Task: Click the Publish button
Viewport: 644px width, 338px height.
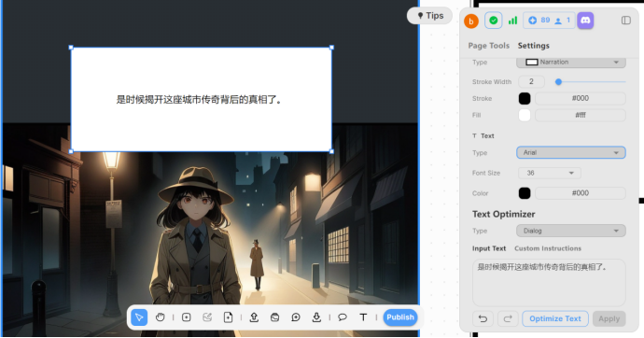Action: [400, 317]
